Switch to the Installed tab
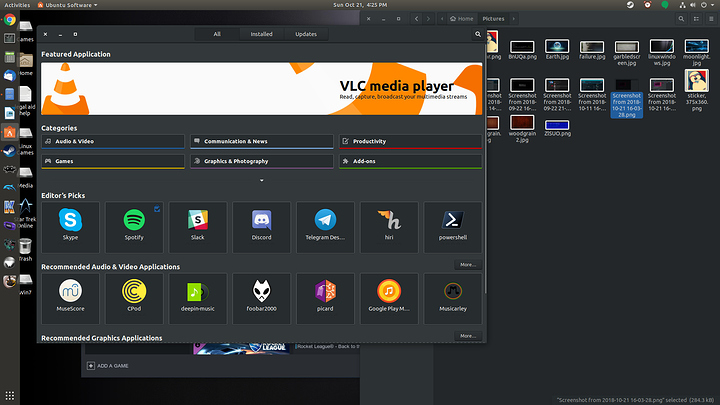This screenshot has width=720, height=405. click(x=260, y=34)
